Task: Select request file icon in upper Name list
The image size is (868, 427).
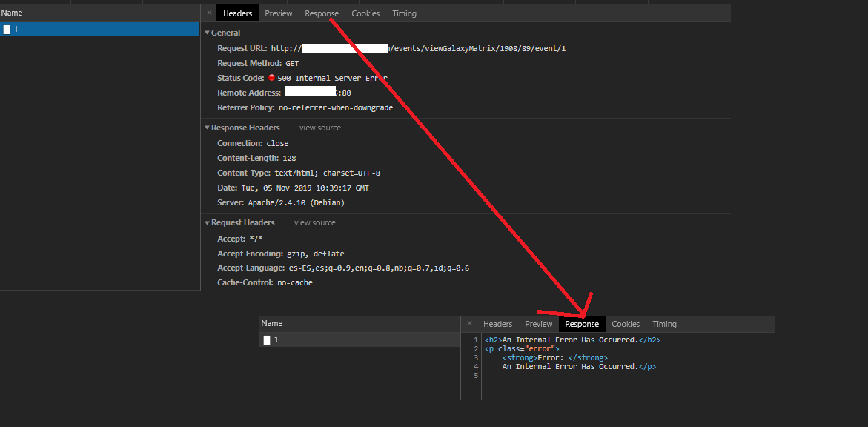Action: pyautogui.click(x=7, y=30)
